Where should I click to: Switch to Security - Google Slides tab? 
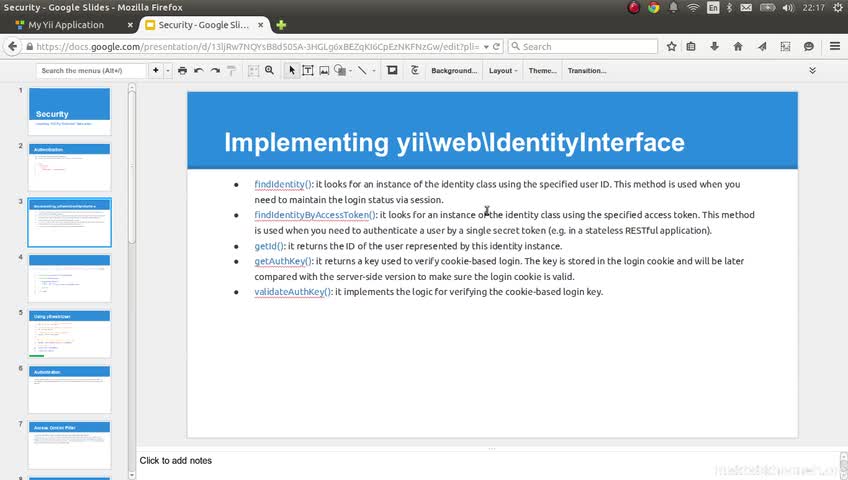click(203, 25)
